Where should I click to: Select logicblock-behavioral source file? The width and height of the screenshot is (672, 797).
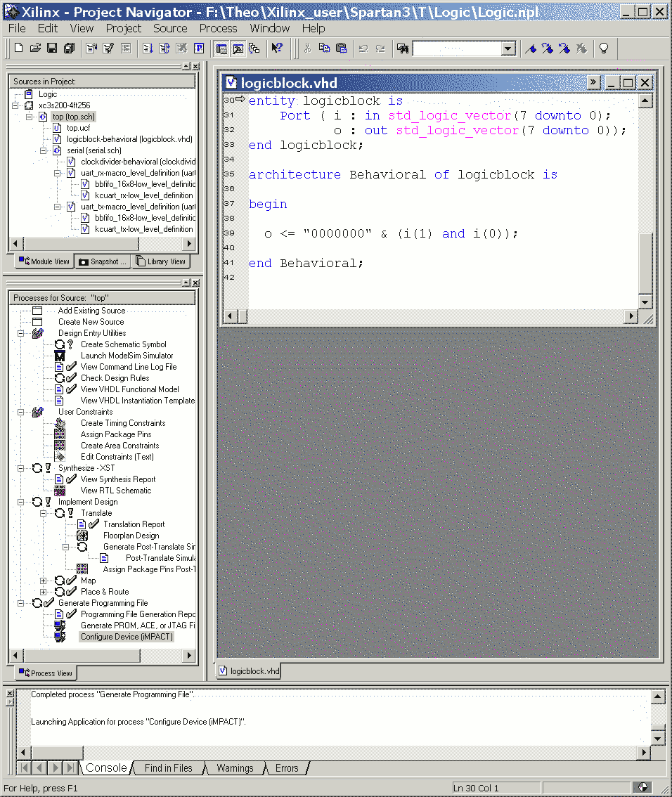[x=129, y=139]
